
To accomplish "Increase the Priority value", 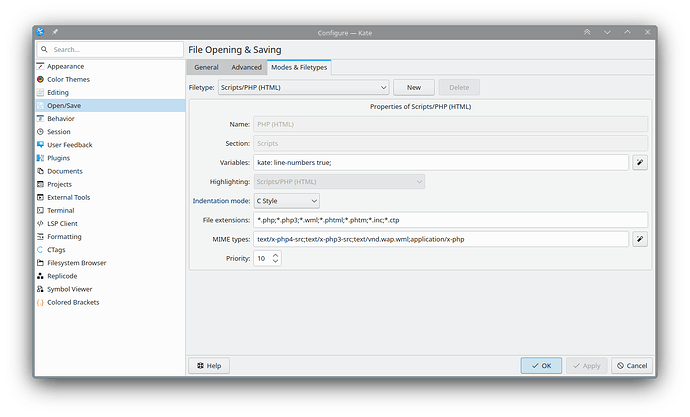I will [x=275, y=255].
